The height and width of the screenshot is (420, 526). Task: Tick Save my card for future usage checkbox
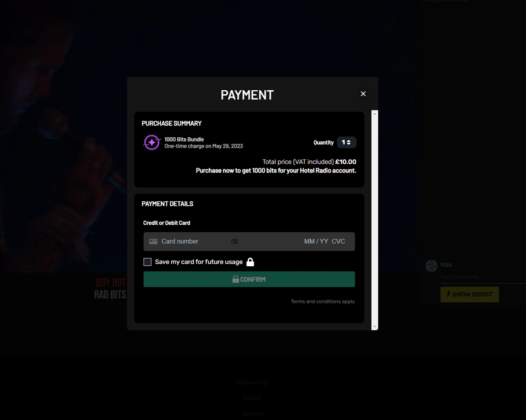[147, 262]
